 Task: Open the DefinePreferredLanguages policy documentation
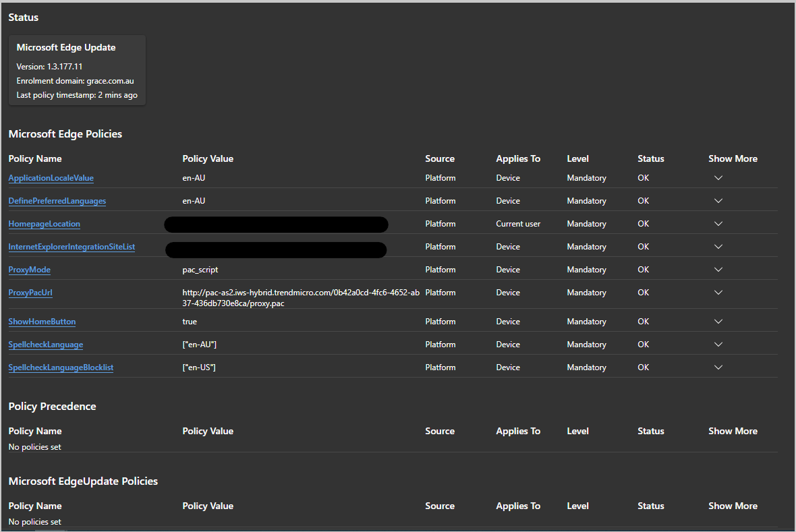[x=57, y=200]
